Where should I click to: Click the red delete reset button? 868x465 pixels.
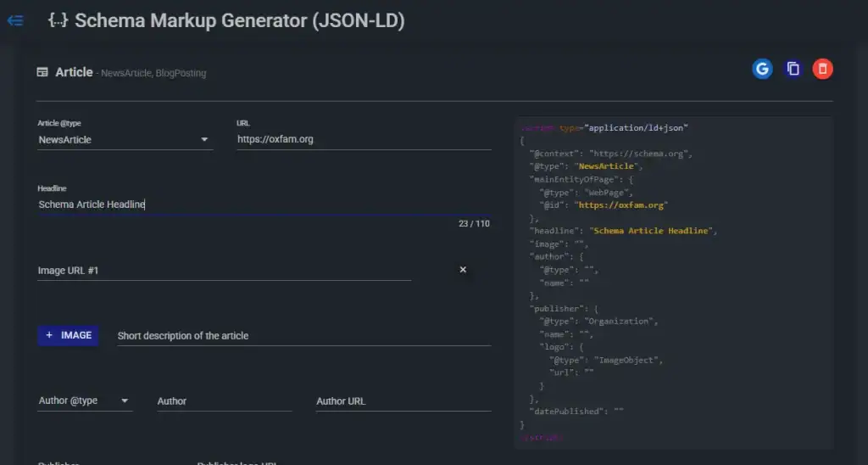click(822, 69)
